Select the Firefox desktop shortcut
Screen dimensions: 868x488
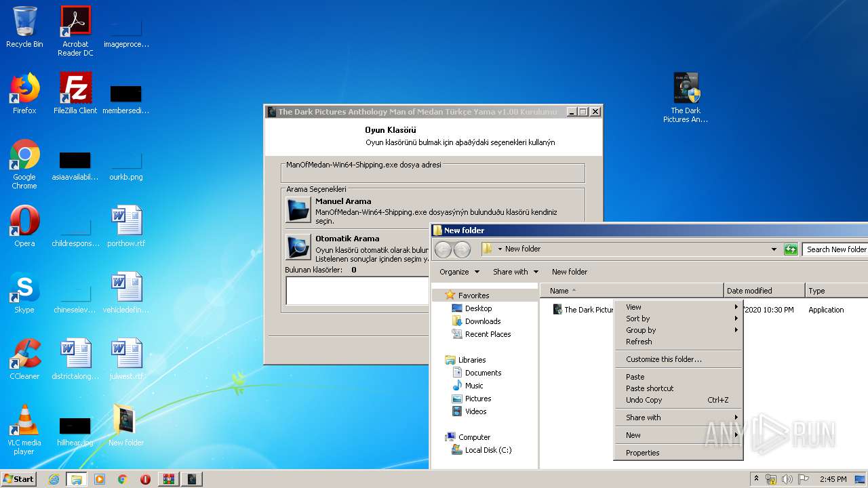(24, 94)
